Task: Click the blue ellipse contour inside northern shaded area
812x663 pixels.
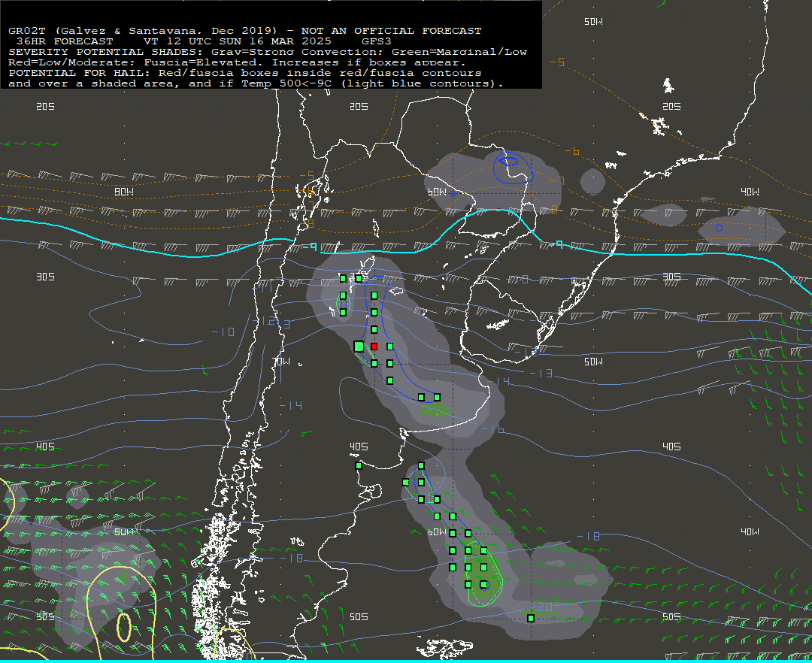Action: pos(510,161)
